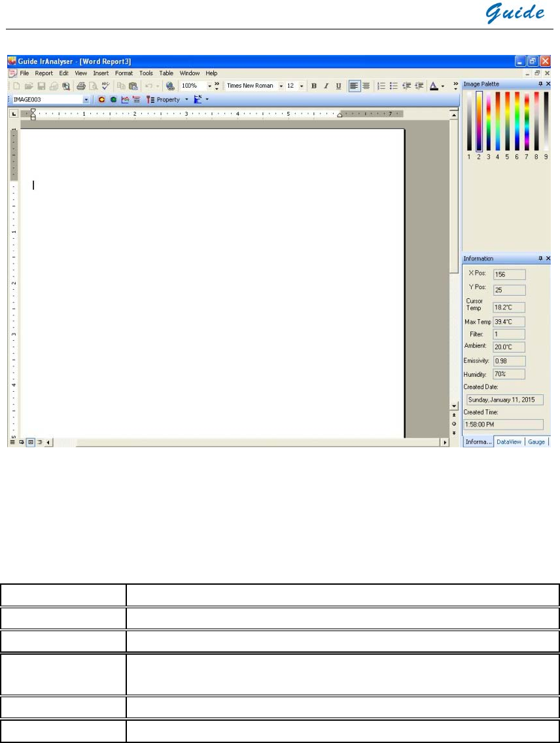The width and height of the screenshot is (560, 743).
Task: Switch to the DataView tab
Action: (x=509, y=441)
